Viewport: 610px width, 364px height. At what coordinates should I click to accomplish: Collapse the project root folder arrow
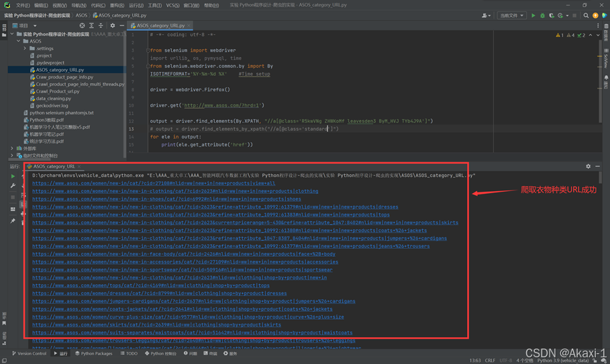pyautogui.click(x=11, y=34)
